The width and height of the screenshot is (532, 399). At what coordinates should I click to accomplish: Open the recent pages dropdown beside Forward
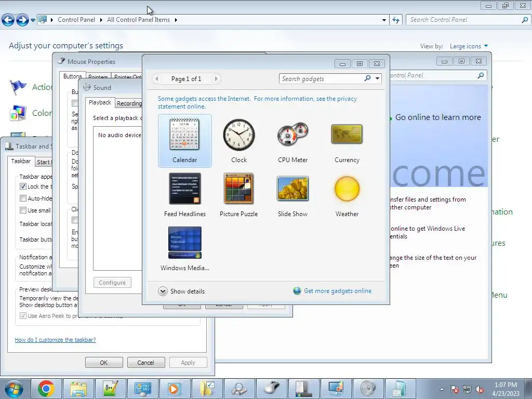[33, 20]
